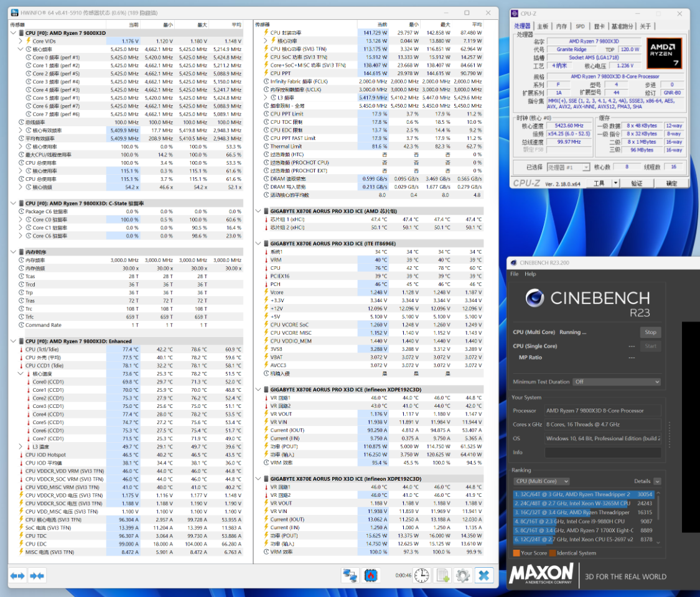Open the File menu in Cinebench

[x=515, y=274]
